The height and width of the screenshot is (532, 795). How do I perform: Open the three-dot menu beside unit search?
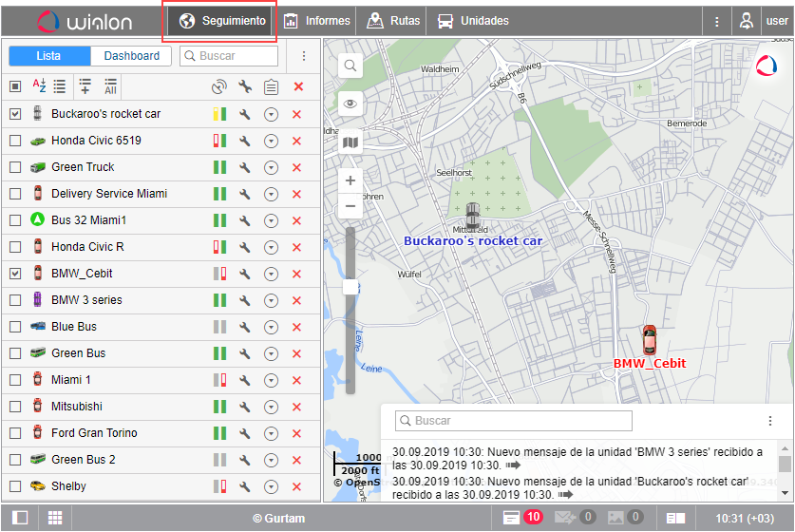tap(303, 56)
